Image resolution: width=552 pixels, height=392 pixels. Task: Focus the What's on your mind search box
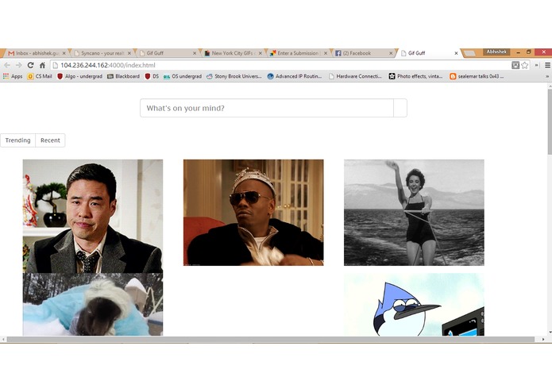(267, 108)
